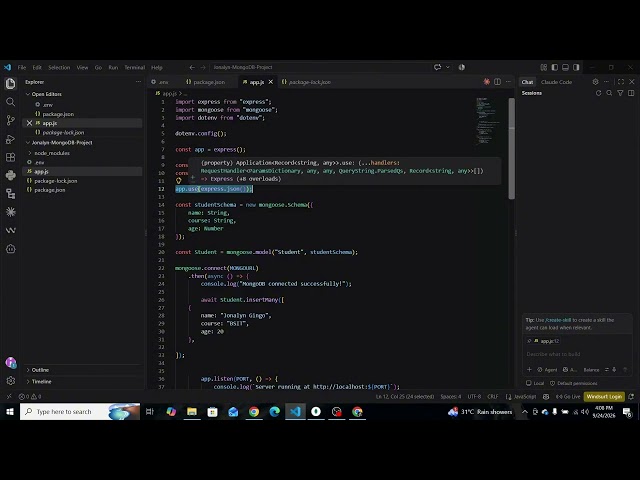640x480 pixels.
Task: Open the Extensions view
Action: (x=11, y=157)
